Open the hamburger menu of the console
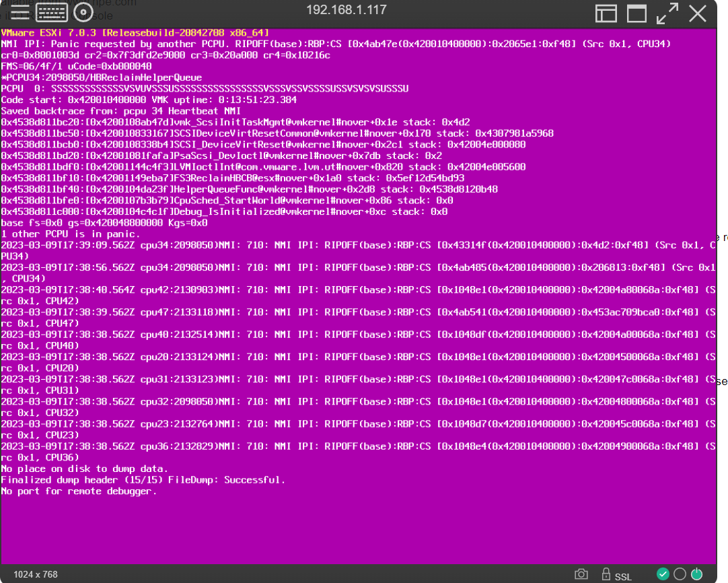The width and height of the screenshot is (728, 583). pos(20,13)
